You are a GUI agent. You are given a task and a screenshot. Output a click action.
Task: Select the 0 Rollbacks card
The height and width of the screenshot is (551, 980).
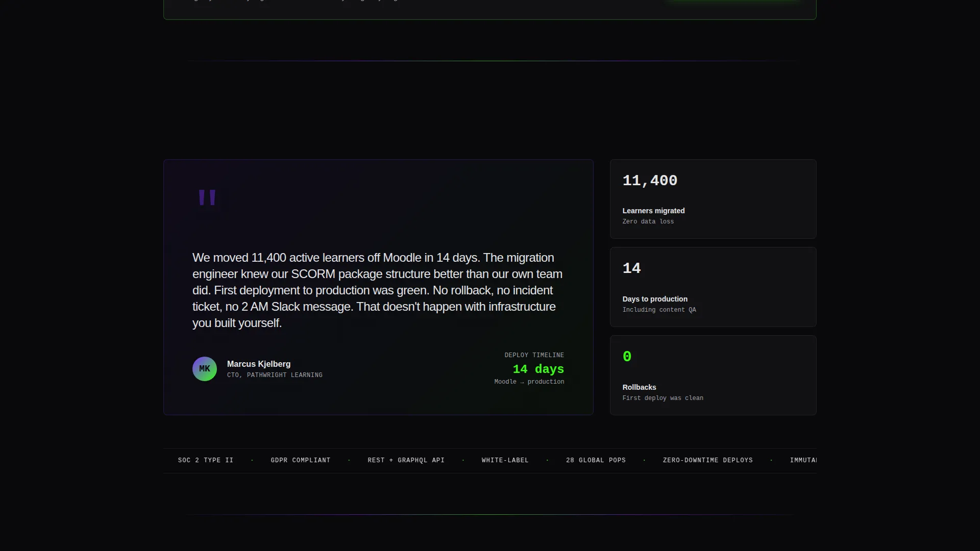[713, 375]
